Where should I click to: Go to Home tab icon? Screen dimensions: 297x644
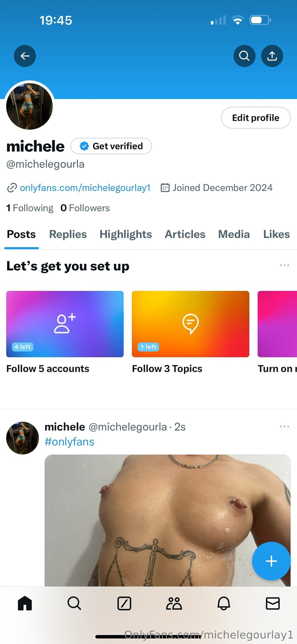point(25,604)
